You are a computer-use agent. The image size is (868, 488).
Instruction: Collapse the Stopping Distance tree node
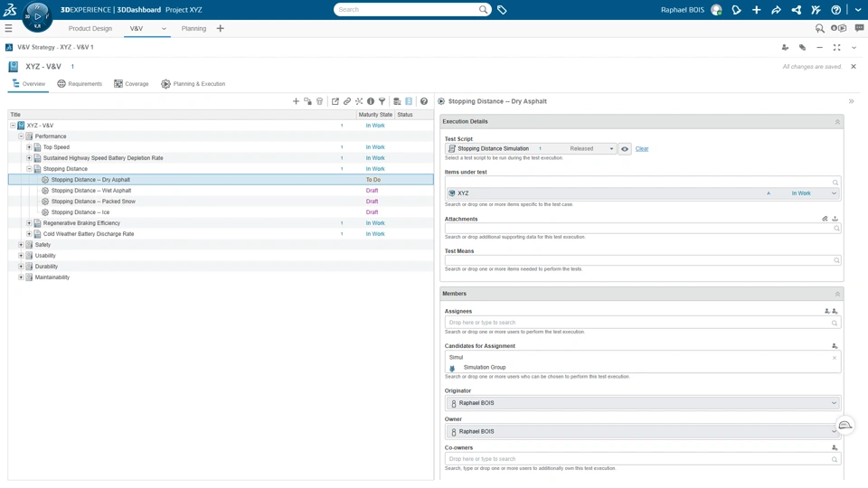tap(29, 169)
